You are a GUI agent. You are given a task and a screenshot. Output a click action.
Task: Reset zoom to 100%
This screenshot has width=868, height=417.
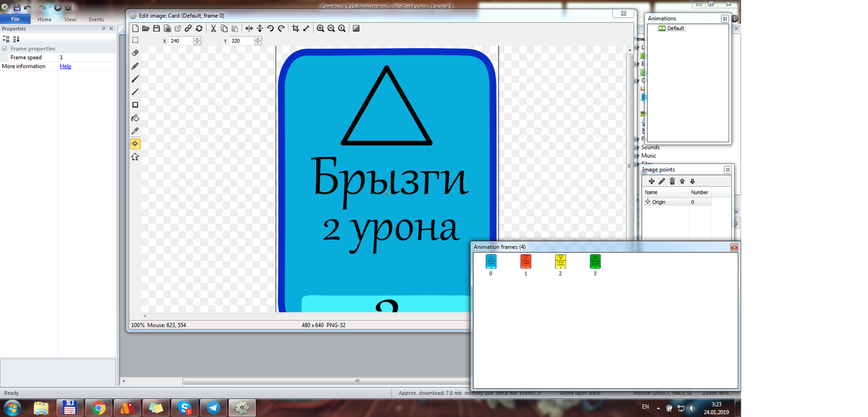pos(342,28)
